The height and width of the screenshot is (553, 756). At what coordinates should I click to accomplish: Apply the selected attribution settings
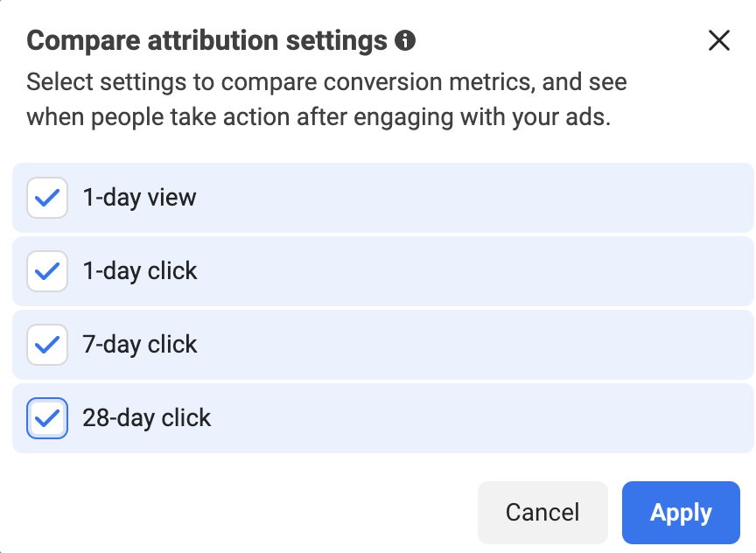click(681, 513)
